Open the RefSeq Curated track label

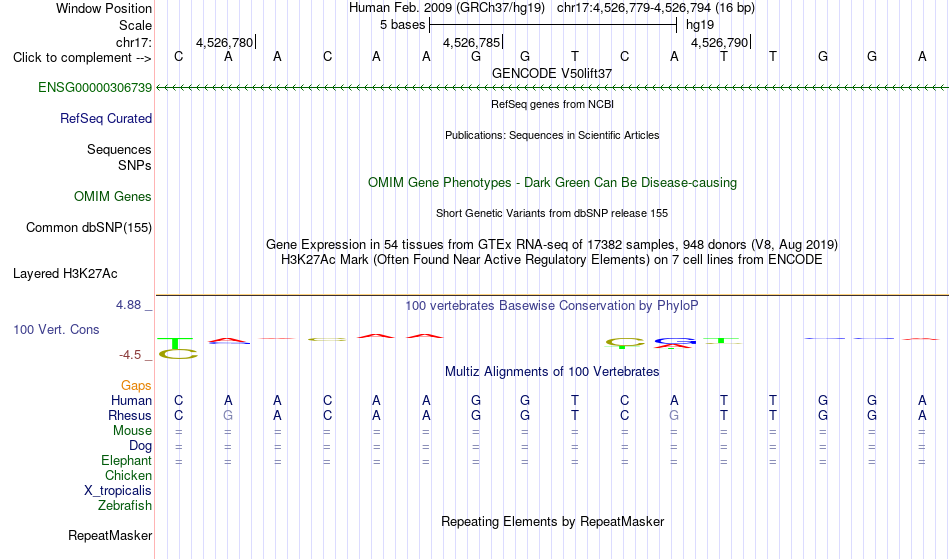(105, 118)
